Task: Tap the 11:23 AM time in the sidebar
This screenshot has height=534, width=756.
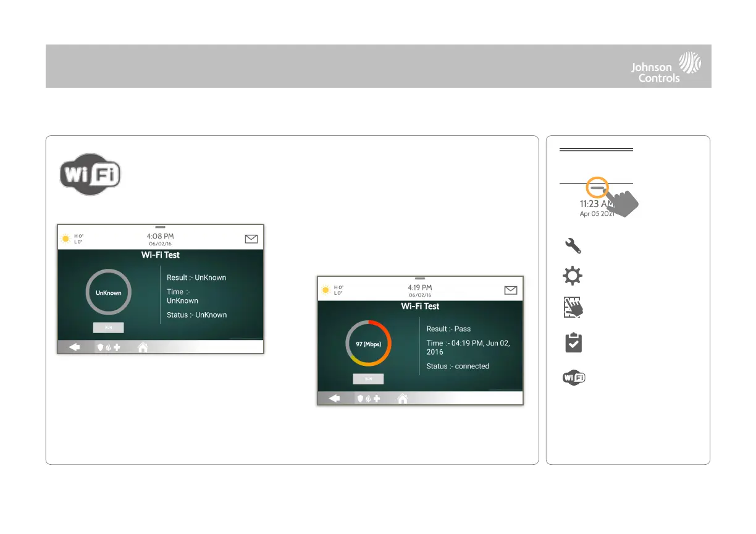Action: [x=597, y=204]
